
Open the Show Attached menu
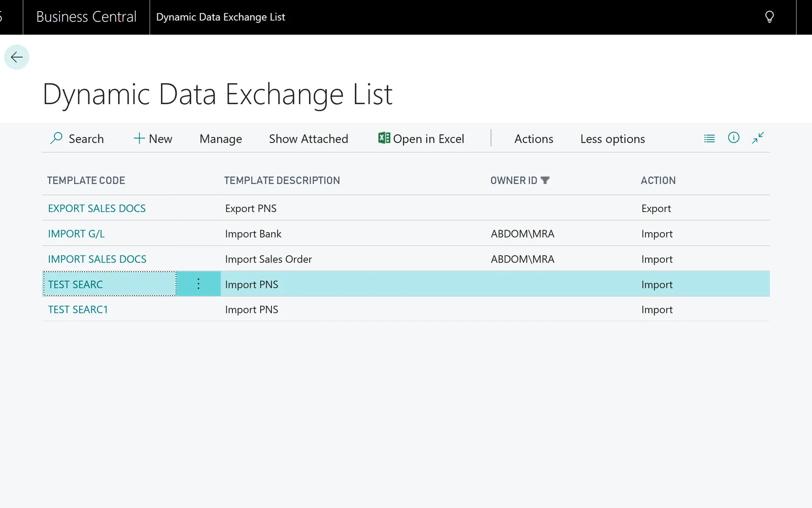pyautogui.click(x=309, y=139)
